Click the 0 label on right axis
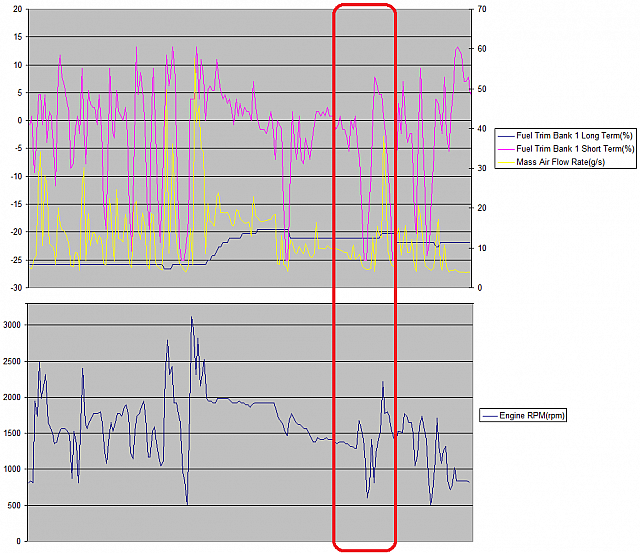640x553 pixels. (477, 287)
